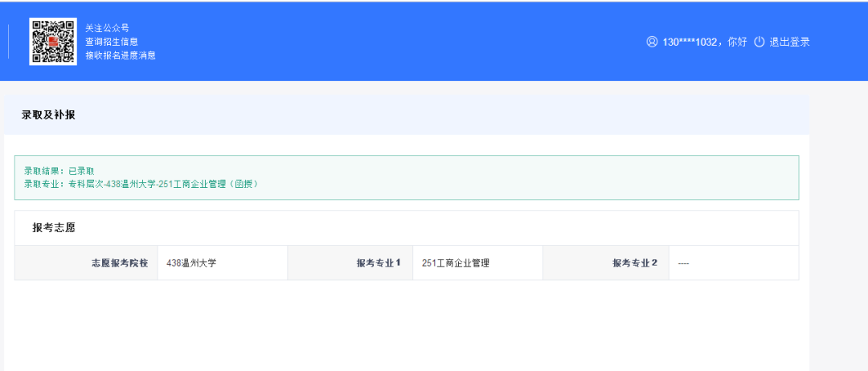Click the 报考专业2 label cell
This screenshot has height=371, width=868.
tap(606, 263)
